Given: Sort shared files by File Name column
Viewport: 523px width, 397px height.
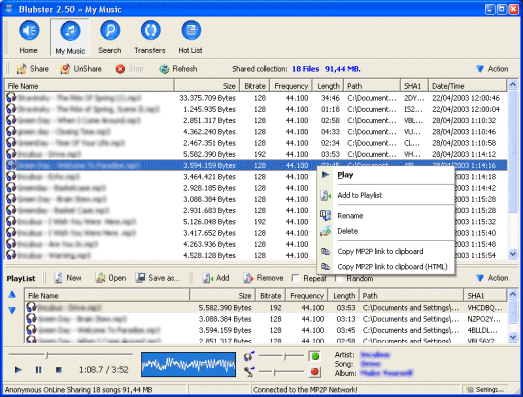Looking at the screenshot, I should [x=89, y=86].
